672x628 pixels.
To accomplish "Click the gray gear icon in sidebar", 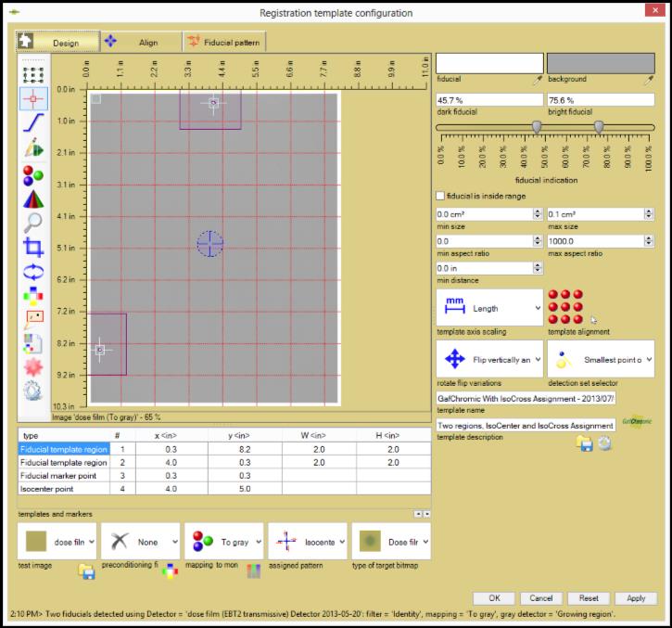I will (33, 391).
